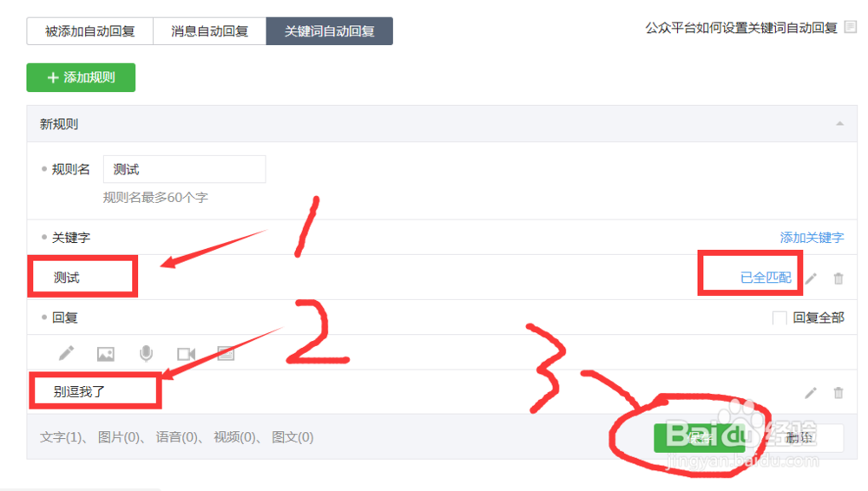Edit the keyword 测试 with pencil icon
This screenshot has height=491, width=868.
[811, 278]
